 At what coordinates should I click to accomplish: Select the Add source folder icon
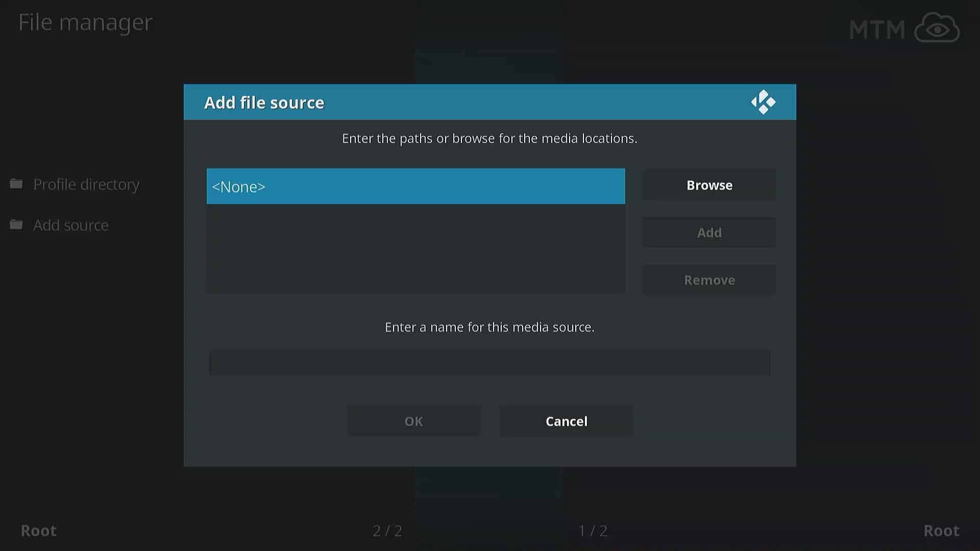tap(16, 223)
